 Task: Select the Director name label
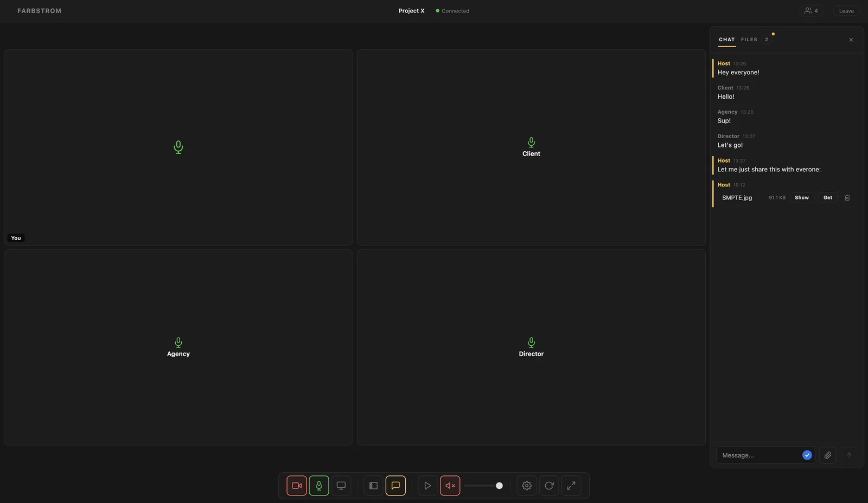click(531, 354)
